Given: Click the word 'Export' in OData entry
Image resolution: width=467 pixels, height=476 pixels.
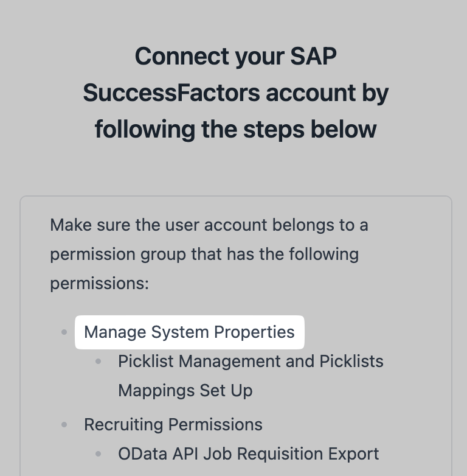Looking at the screenshot, I should [x=353, y=453].
